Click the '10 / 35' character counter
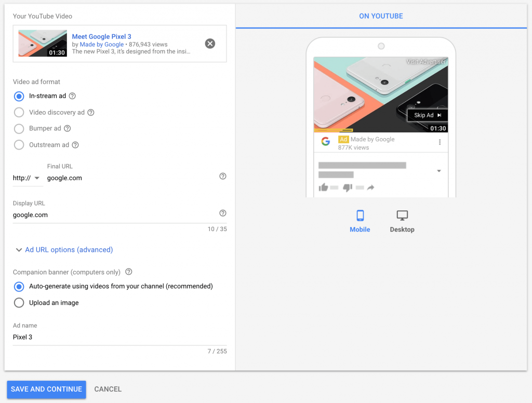 217,229
